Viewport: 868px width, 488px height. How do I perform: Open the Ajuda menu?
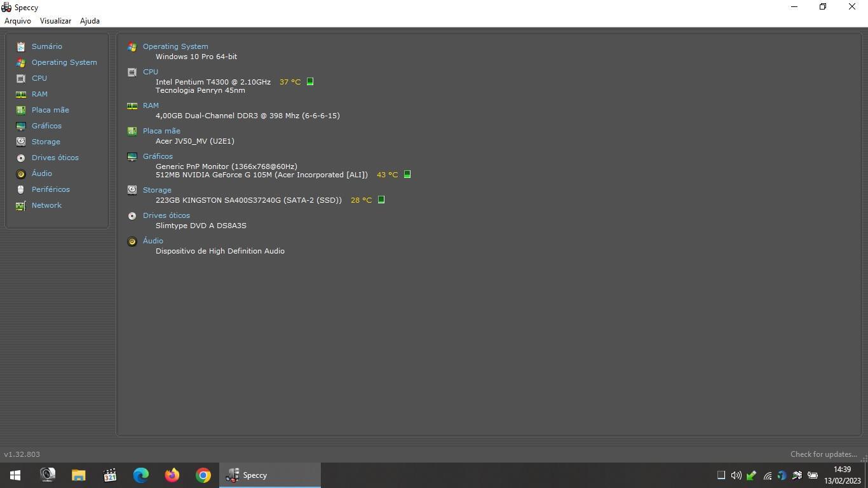(90, 21)
